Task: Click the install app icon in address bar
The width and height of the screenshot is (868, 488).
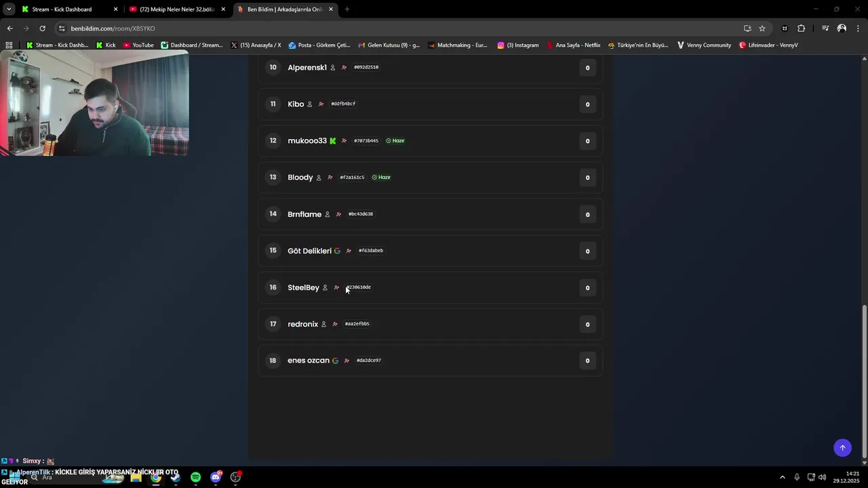Action: [x=747, y=28]
